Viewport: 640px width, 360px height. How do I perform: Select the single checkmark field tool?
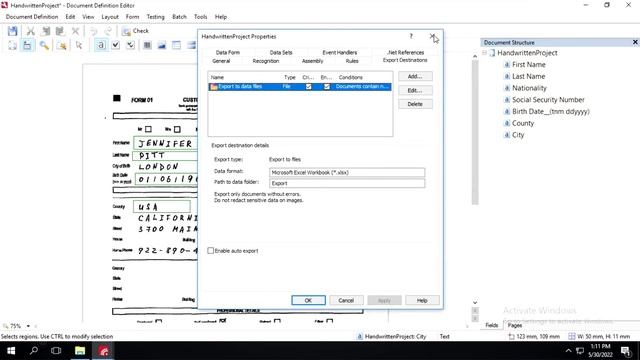pos(116,45)
